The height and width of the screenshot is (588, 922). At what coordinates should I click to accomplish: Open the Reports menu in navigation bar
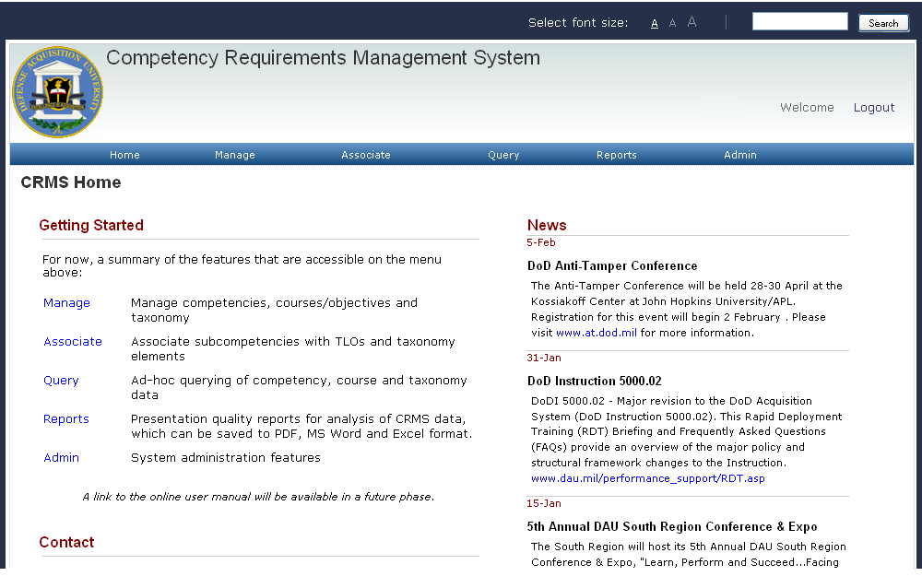point(616,155)
